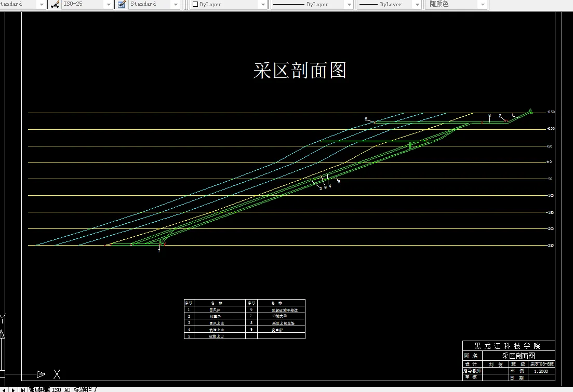Click the next layout tab arrow
The width and height of the screenshot is (573, 392).
[x=13, y=389]
